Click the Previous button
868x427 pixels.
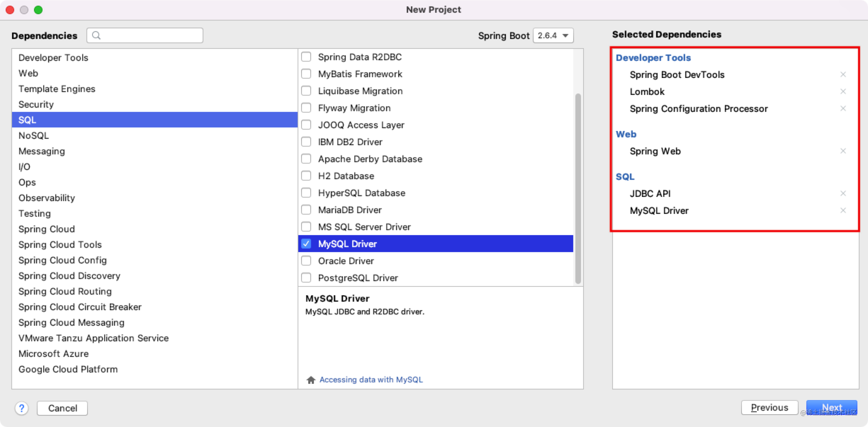[770, 407]
